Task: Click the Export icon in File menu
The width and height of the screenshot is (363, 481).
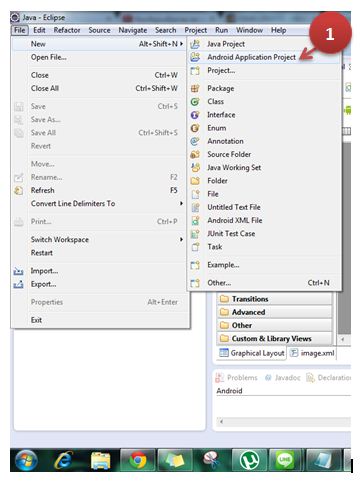Action: (19, 284)
